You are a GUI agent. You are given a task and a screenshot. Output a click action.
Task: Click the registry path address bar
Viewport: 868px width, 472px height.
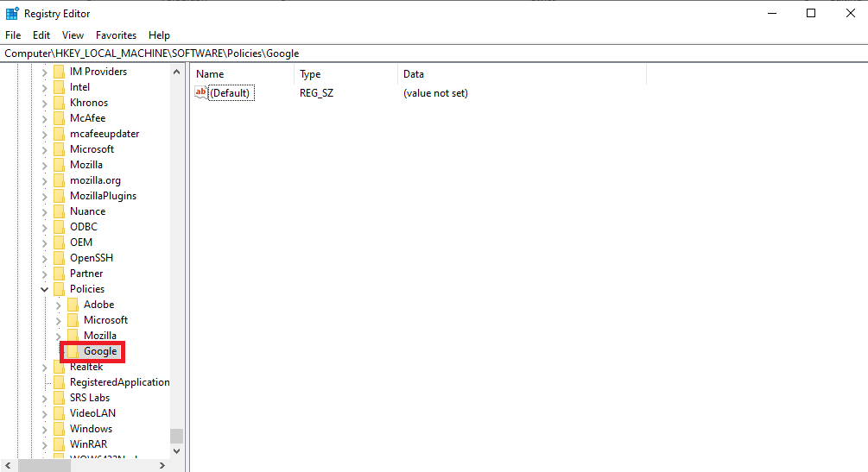point(434,53)
